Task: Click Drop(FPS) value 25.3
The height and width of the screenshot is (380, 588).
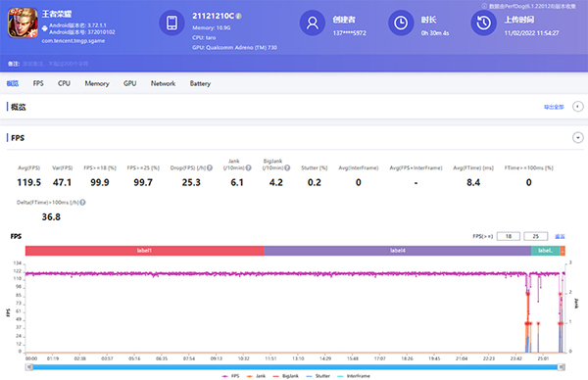Action: [x=191, y=182]
